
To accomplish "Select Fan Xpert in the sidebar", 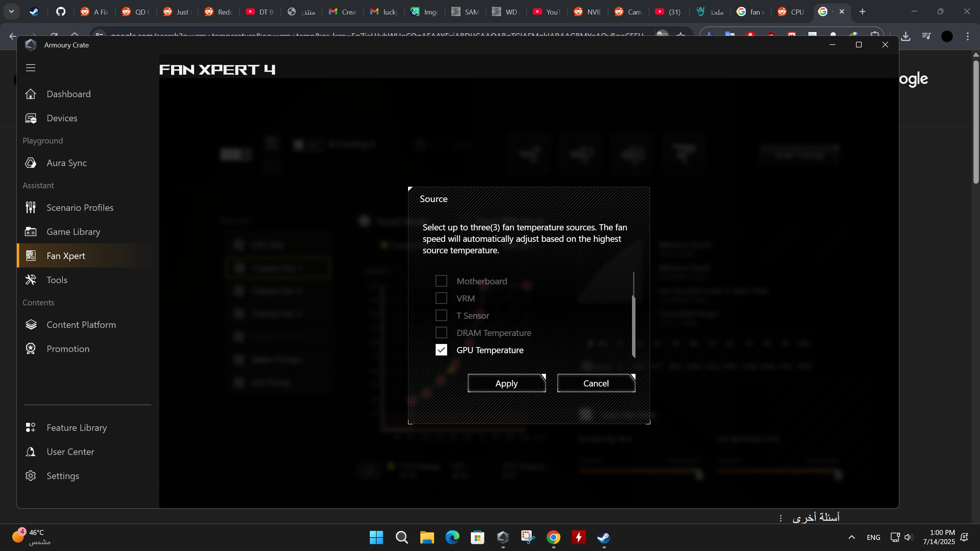I will tap(88, 256).
